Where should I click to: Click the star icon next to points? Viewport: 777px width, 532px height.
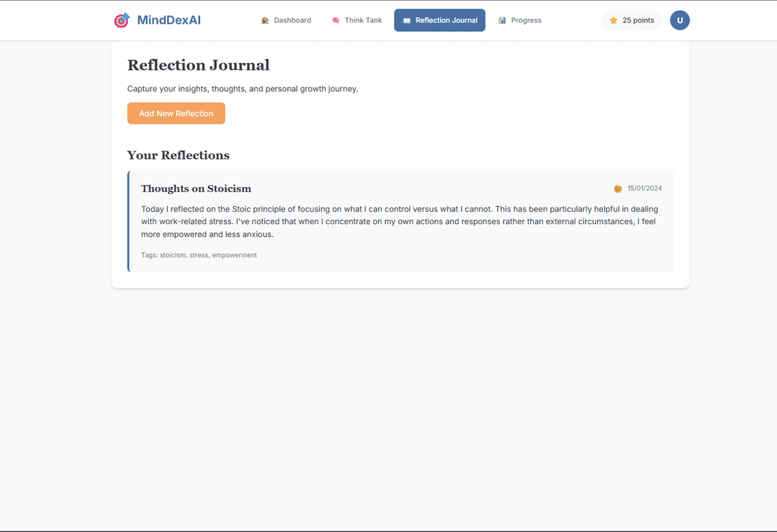point(614,20)
